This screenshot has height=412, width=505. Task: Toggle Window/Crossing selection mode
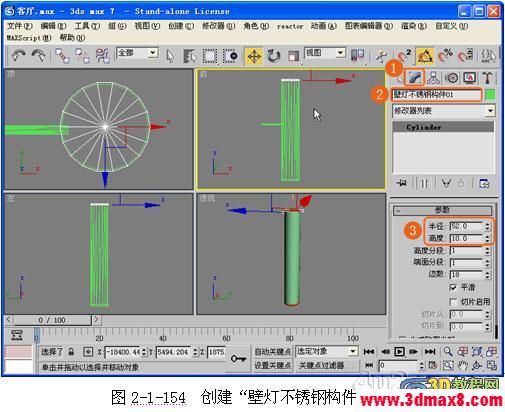[x=231, y=56]
